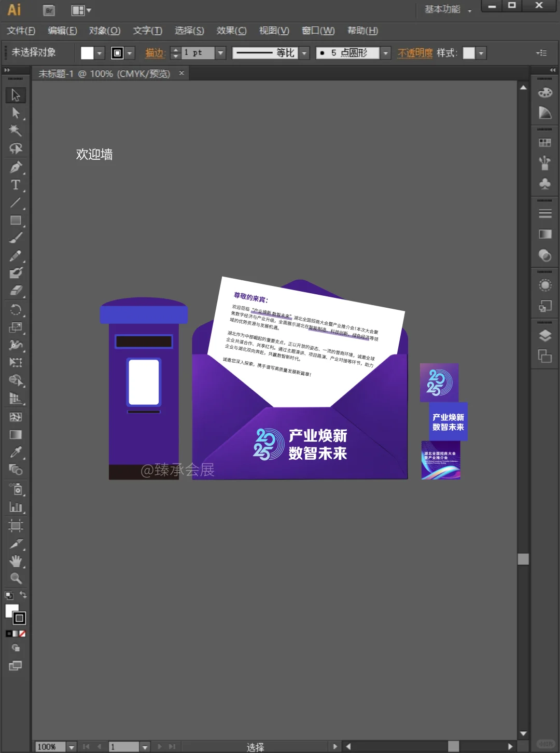560x753 pixels.
Task: Reset to default fill and stroke
Action: (x=9, y=595)
